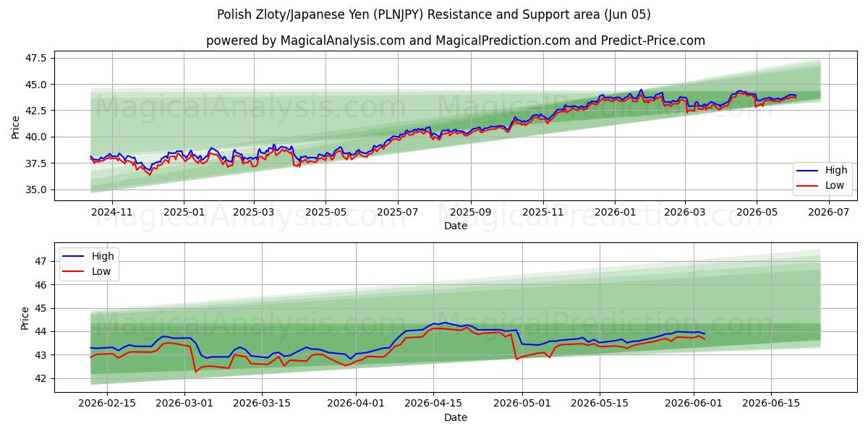Click the '42' y-axis tick in bottom chart
The width and height of the screenshot is (868, 434).
[x=42, y=378]
